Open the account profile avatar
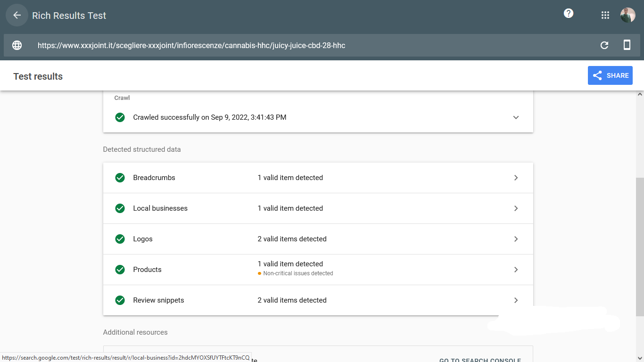This screenshot has width=644, height=362. click(x=627, y=15)
